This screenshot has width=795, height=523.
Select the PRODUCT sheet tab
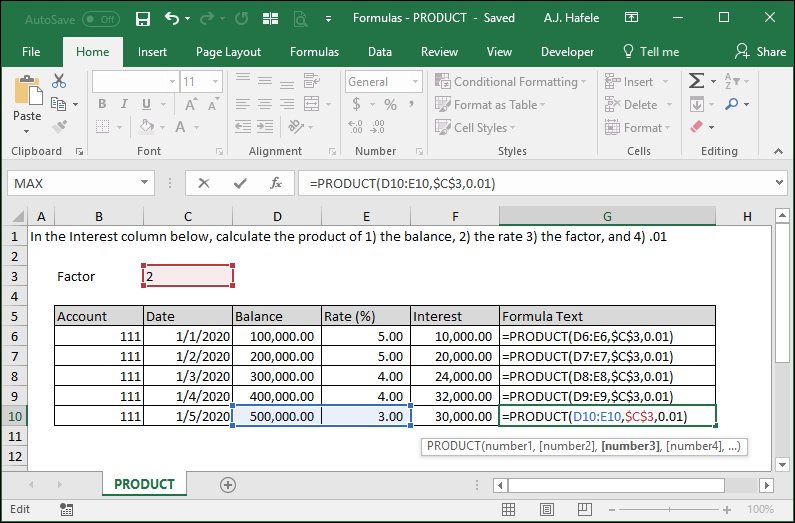click(144, 484)
